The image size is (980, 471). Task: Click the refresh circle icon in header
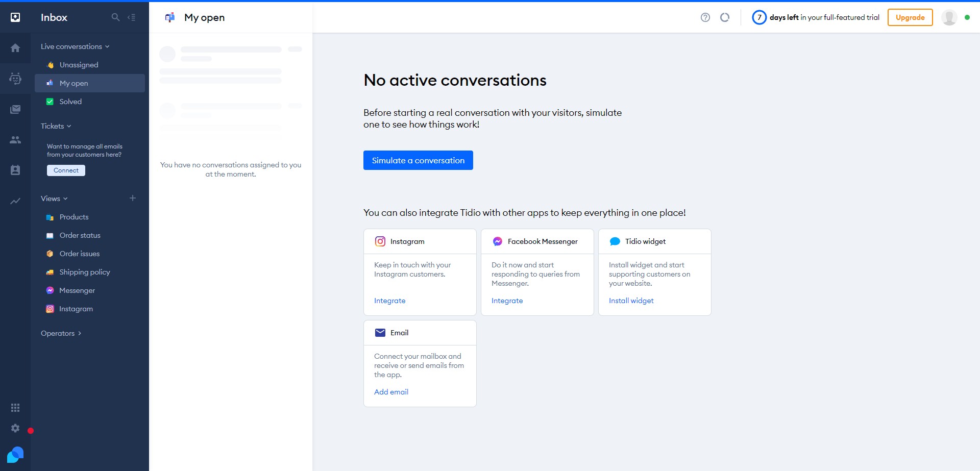[725, 17]
